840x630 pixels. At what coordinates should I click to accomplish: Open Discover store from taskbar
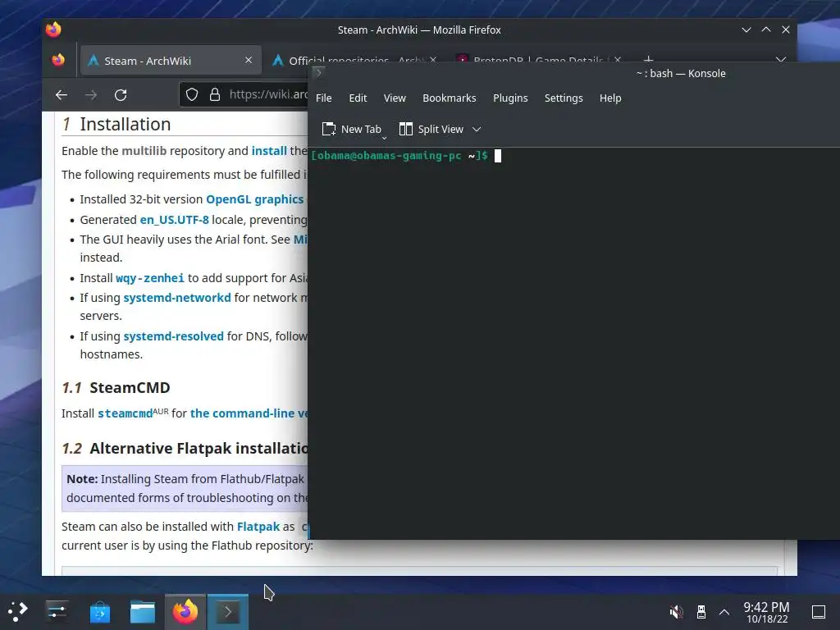(x=99, y=611)
